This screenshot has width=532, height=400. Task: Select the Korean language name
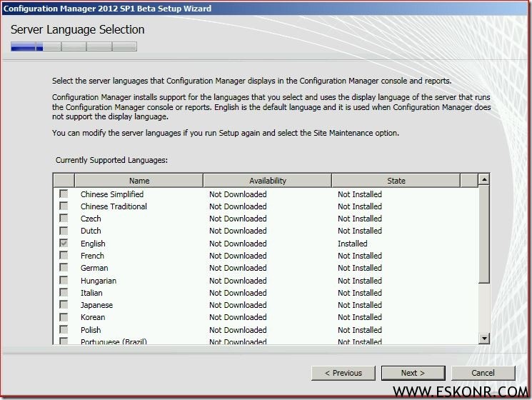tap(93, 318)
